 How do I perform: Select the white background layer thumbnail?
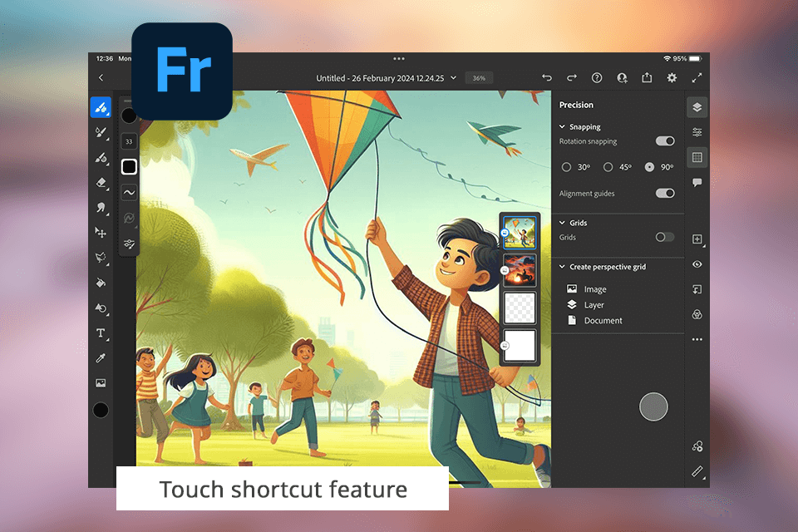[x=519, y=345]
